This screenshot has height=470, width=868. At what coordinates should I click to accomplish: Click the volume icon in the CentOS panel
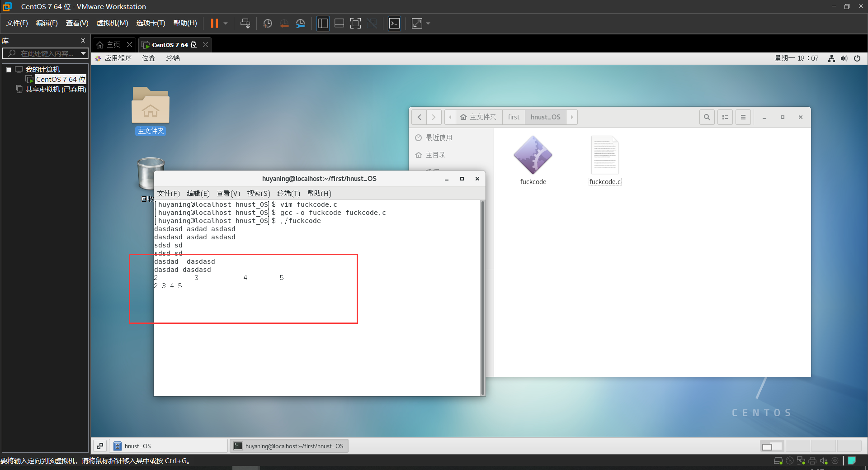pyautogui.click(x=844, y=58)
